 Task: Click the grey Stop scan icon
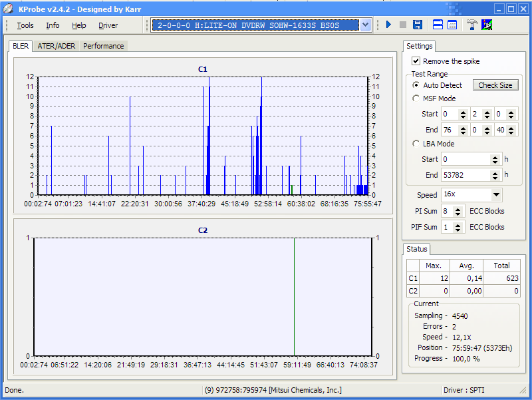pos(402,25)
